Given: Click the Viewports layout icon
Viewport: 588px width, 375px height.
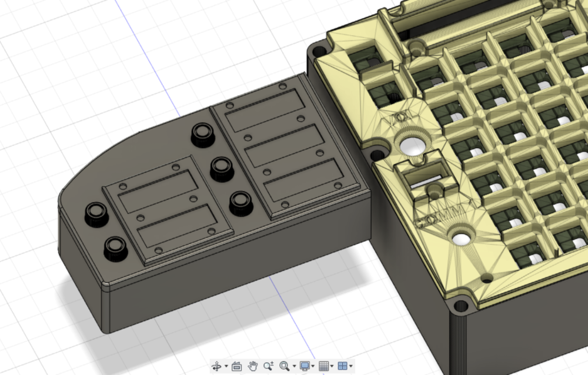Looking at the screenshot, I should [342, 366].
